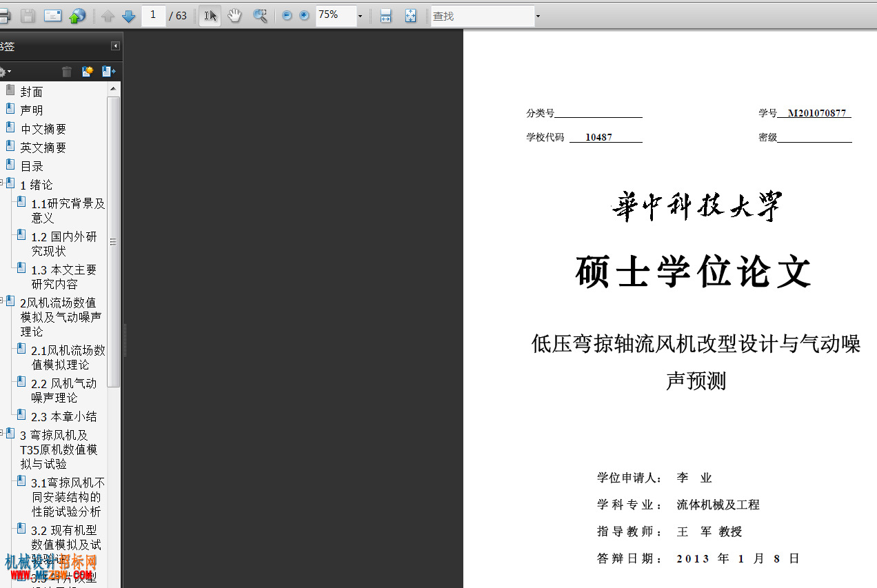Click the bookmark icon beside 目录
Screen dimensions: 877x588
(x=10, y=164)
